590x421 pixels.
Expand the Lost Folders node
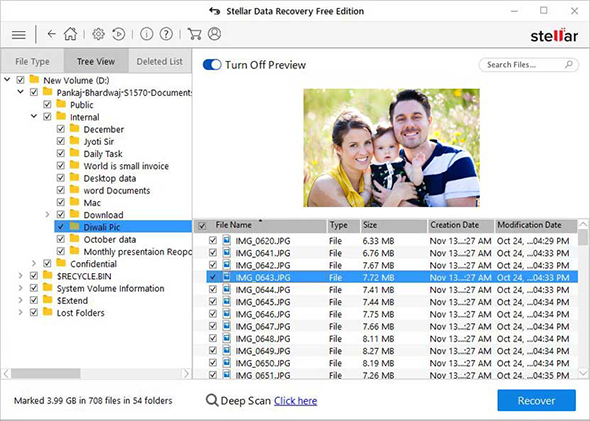[20, 313]
